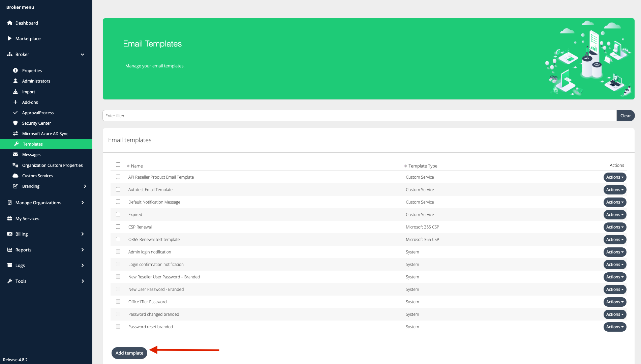Open Organization Custom Properties in sidebar
The width and height of the screenshot is (641, 364).
52,165
